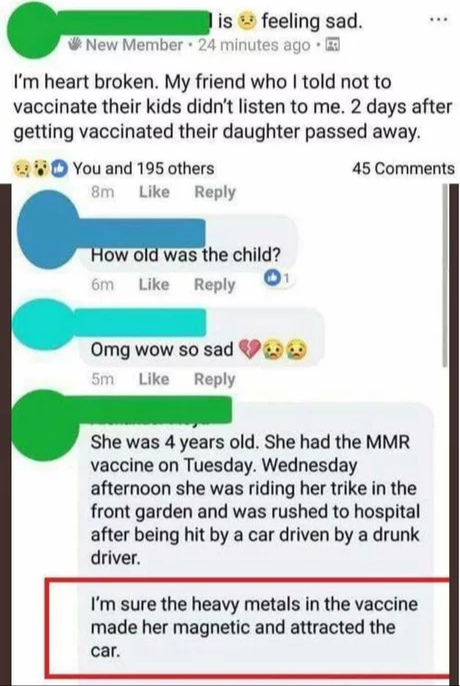Click the 24 minutes ago post timestamp
Screen dimensions: 460x686
[x=254, y=45]
